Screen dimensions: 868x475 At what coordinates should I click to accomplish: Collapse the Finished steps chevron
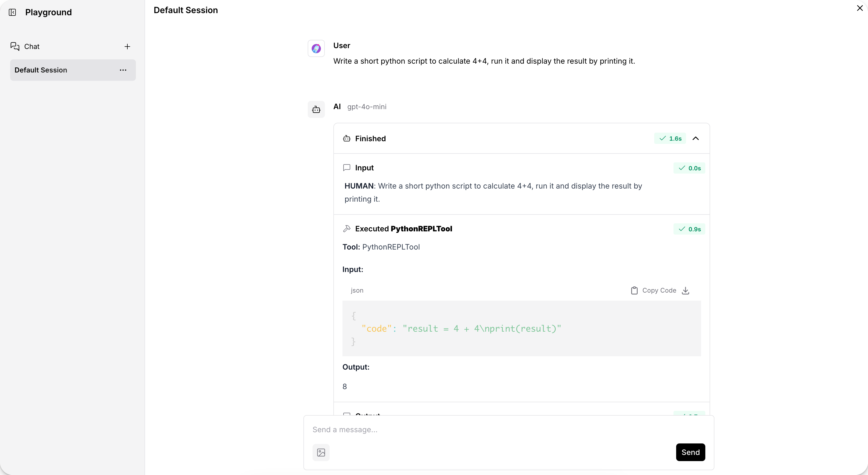pyautogui.click(x=695, y=139)
